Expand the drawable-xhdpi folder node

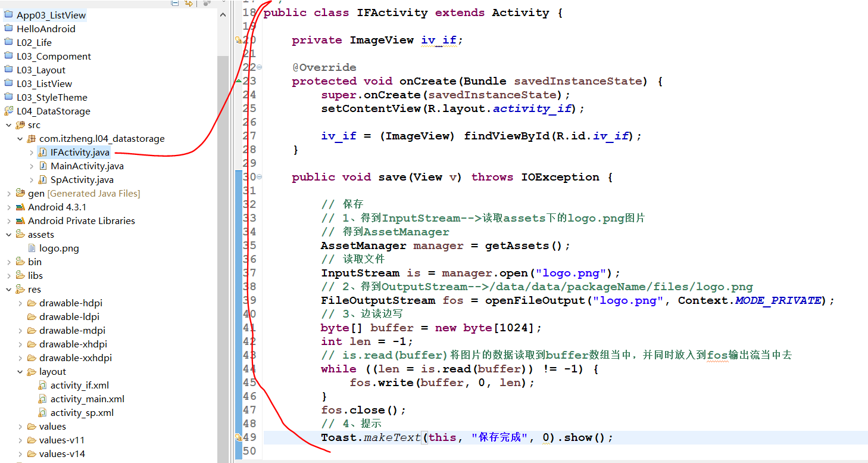click(x=20, y=344)
